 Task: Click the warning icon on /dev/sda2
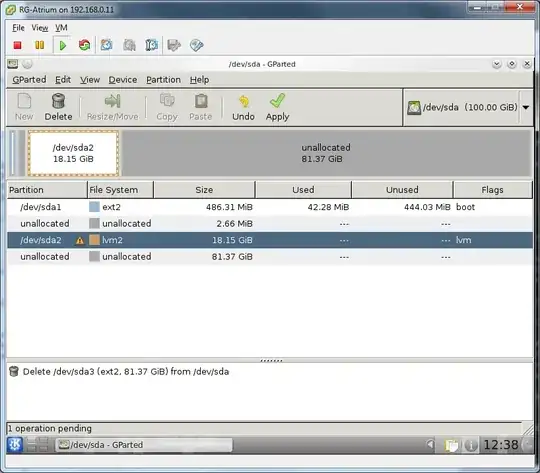click(x=80, y=240)
